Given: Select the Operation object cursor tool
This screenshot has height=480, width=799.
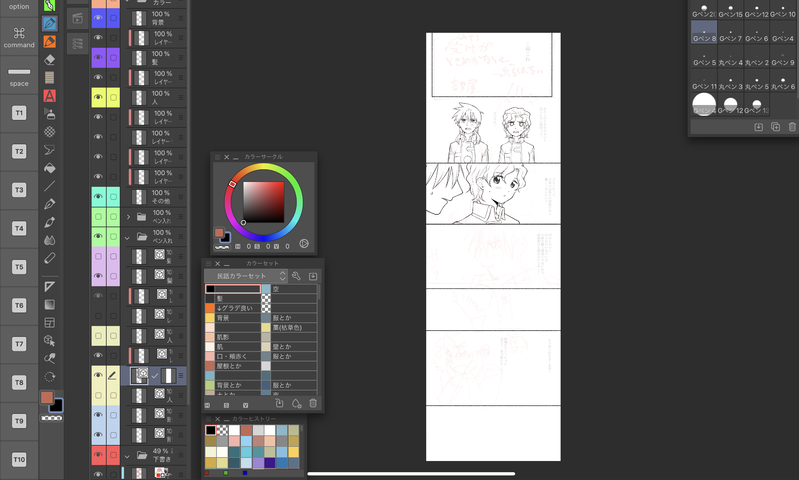Looking at the screenshot, I should pos(49,340).
